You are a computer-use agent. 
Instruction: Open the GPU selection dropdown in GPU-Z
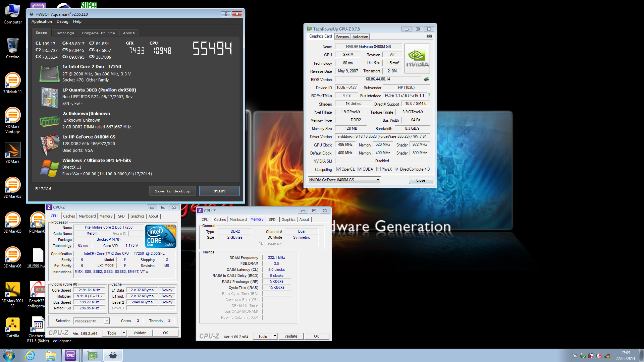pos(344,180)
